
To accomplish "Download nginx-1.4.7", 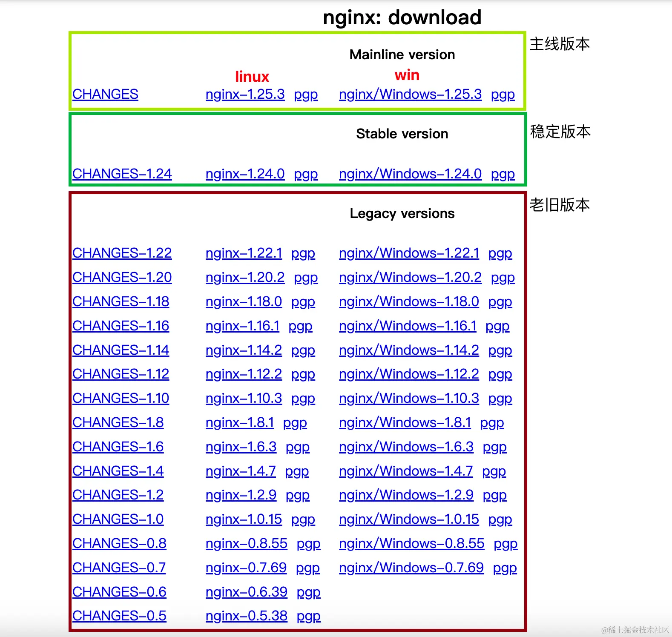I will [x=241, y=471].
